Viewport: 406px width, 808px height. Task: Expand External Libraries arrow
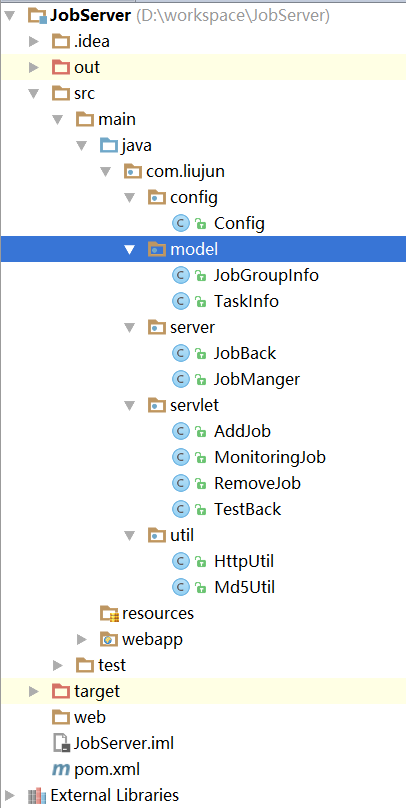coord(10,795)
